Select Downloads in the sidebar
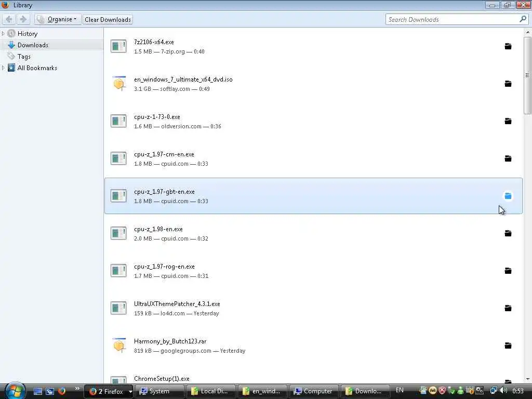Image resolution: width=532 pixels, height=399 pixels. pyautogui.click(x=33, y=45)
